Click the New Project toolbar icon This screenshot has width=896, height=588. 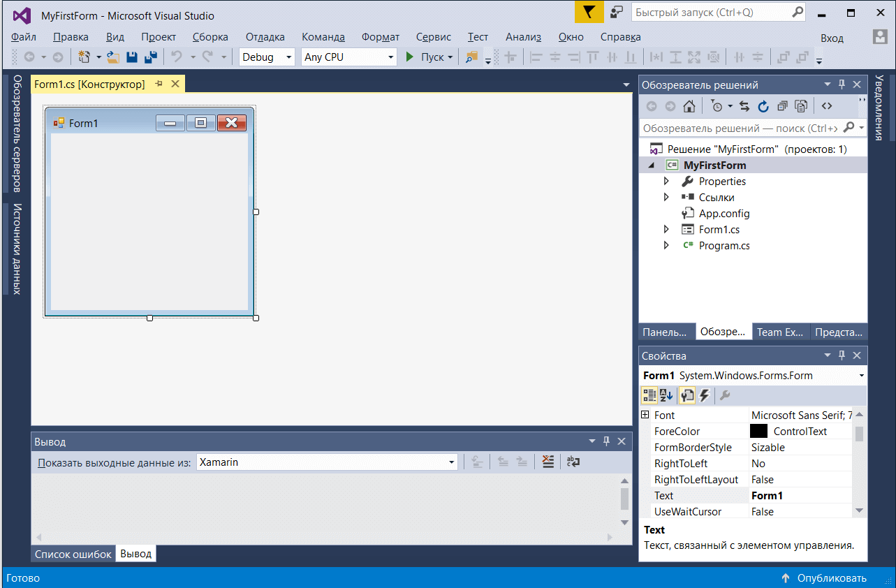click(85, 57)
